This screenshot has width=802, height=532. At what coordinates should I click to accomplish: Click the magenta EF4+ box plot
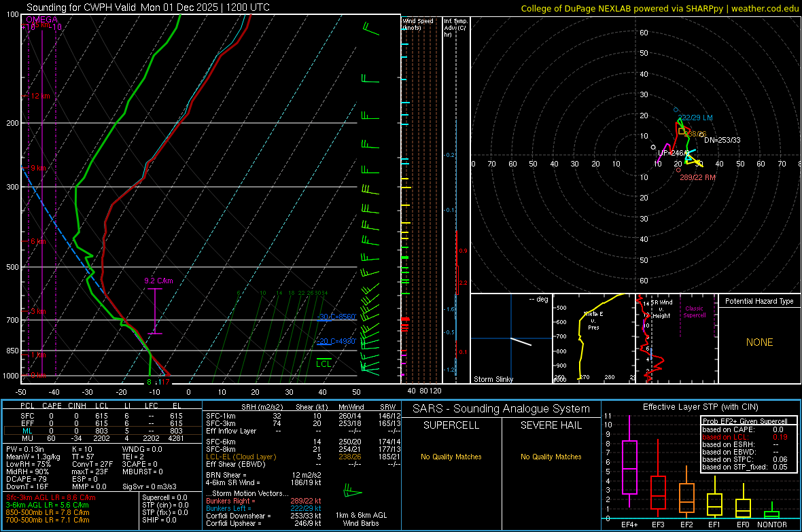click(629, 461)
